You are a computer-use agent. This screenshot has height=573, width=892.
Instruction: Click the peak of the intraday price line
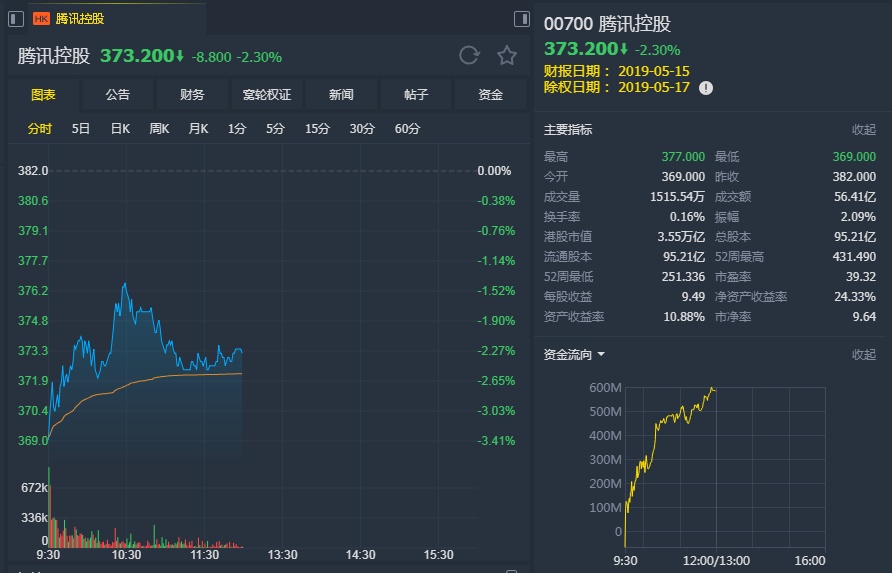125,284
